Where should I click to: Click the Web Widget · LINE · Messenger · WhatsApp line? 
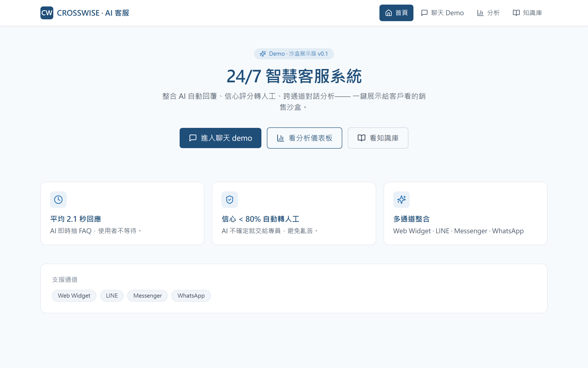point(458,231)
